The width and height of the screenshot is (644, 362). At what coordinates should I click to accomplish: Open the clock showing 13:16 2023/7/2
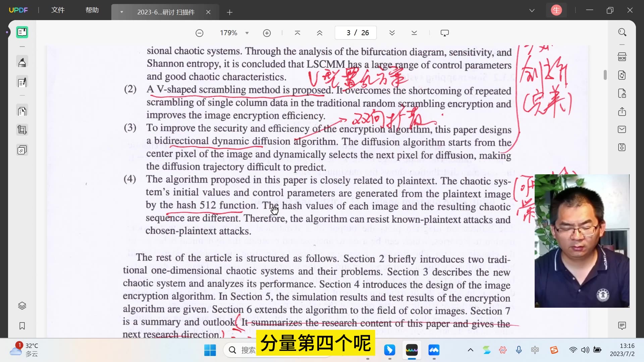tap(622, 350)
